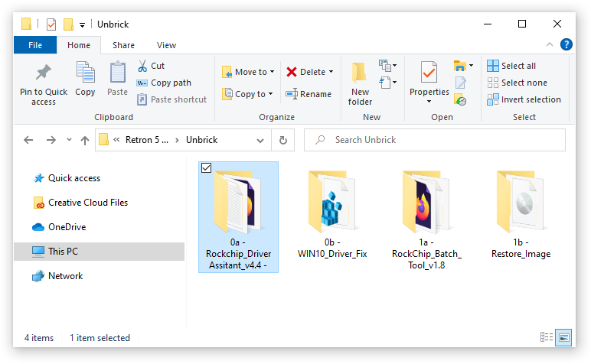Viewport: 591px width, 364px height.
Task: Create a New folder
Action: (360, 84)
